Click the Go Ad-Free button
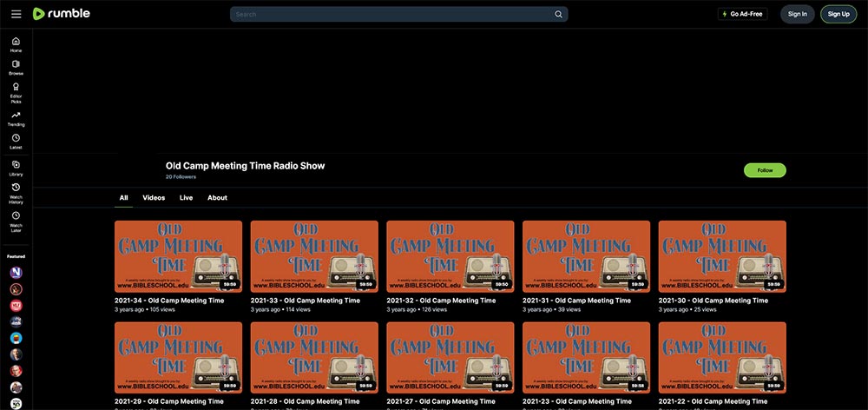 [742, 14]
